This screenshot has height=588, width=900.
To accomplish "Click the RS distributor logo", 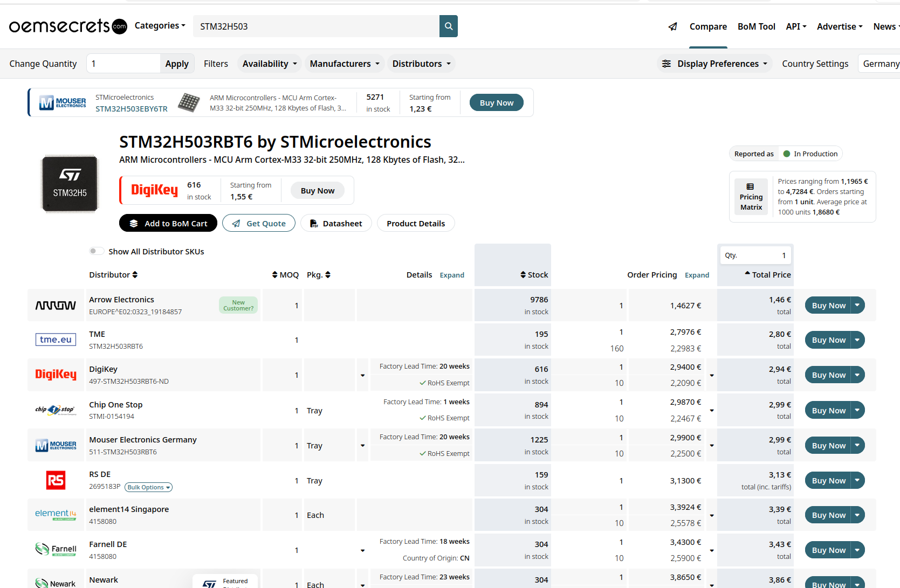I will [x=56, y=480].
